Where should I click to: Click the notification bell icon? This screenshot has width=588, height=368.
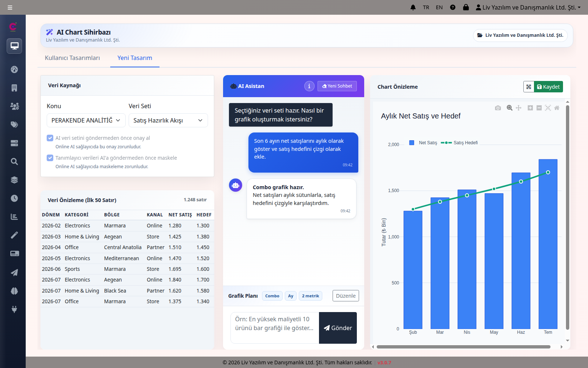(413, 7)
